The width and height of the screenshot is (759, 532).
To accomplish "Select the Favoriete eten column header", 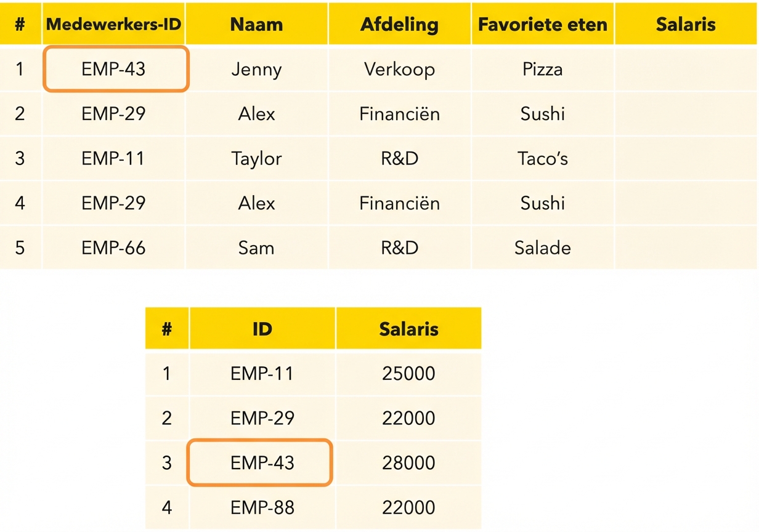I will click(542, 25).
